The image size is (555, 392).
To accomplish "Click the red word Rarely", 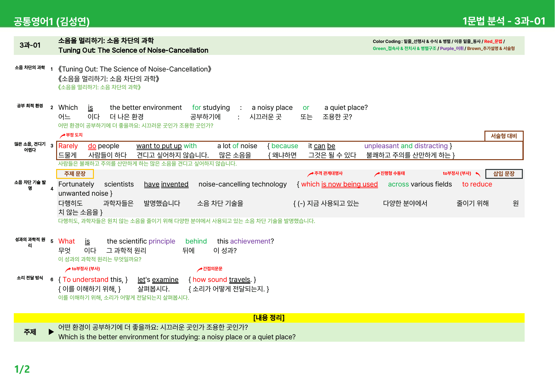I will pos(68,146).
